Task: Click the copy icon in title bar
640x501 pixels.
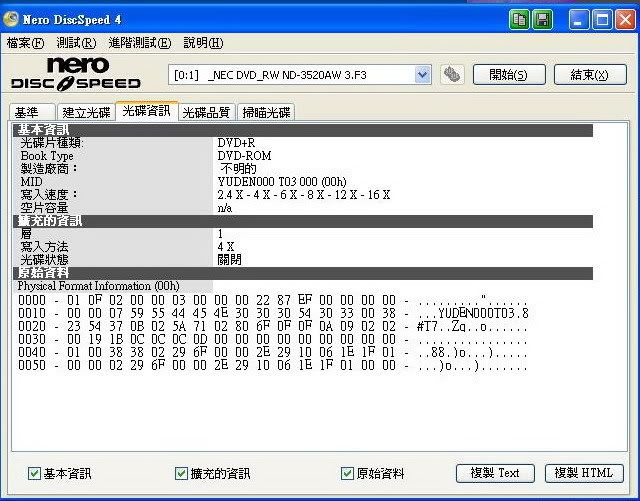Action: click(519, 19)
